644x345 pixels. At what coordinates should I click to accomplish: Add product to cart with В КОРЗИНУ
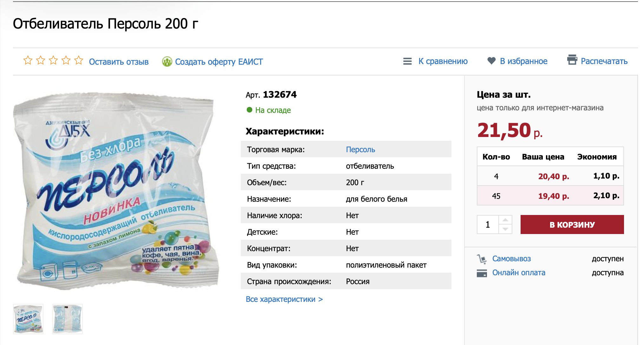[x=572, y=225]
